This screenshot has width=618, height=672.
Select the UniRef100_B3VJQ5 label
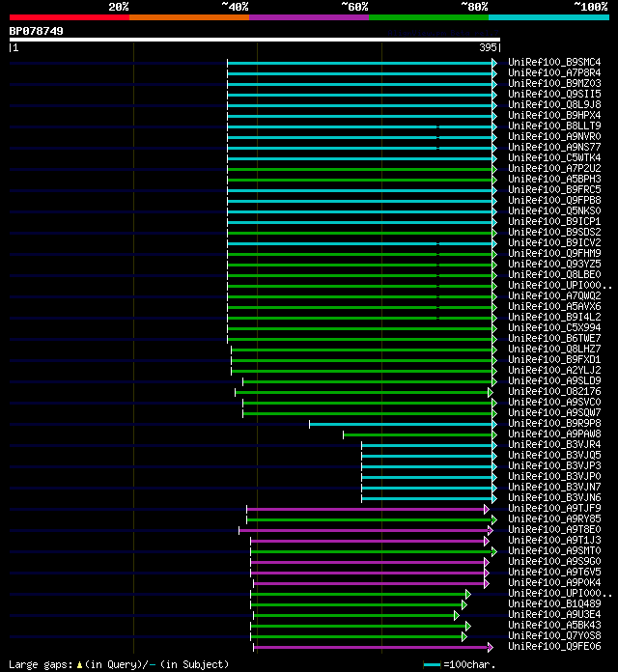554,455
